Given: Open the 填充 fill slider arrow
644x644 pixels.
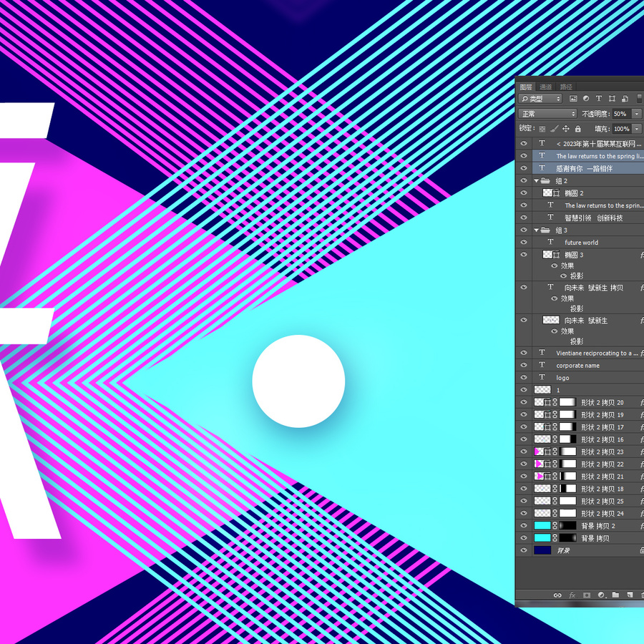Looking at the screenshot, I should 637,129.
